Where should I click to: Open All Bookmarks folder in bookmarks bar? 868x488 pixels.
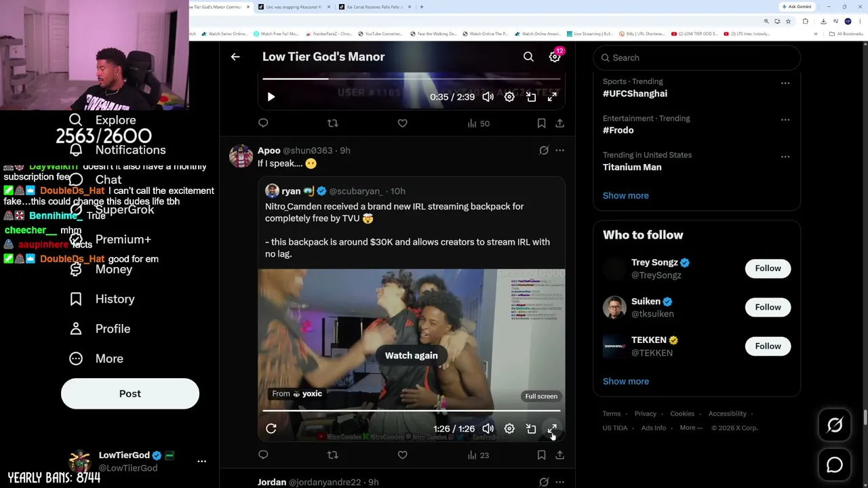847,34
